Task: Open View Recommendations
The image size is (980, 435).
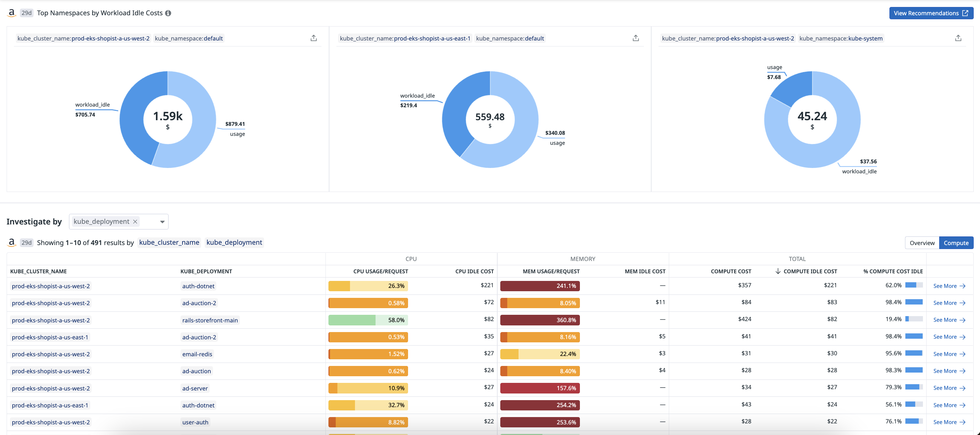Action: [x=931, y=13]
